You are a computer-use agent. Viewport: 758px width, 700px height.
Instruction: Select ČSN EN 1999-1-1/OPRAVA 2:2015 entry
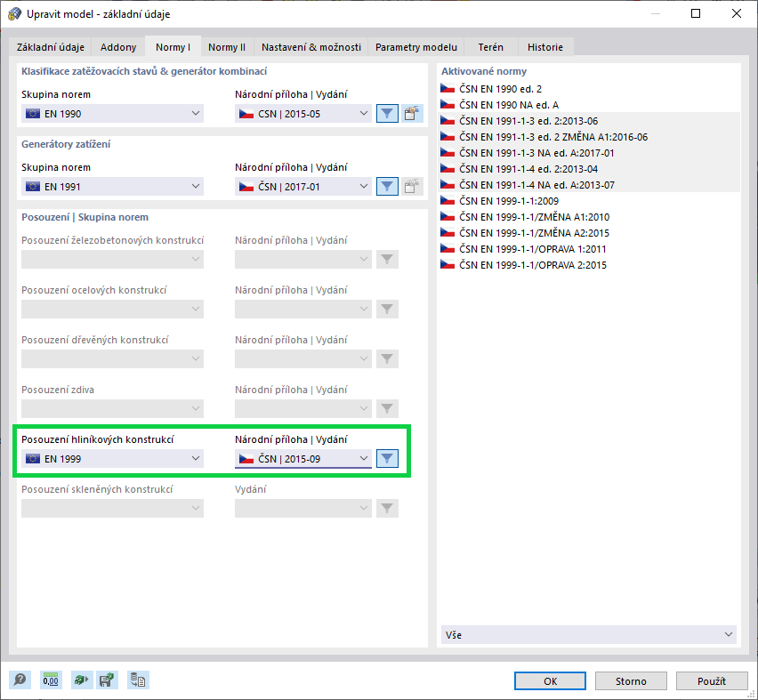pos(589,264)
